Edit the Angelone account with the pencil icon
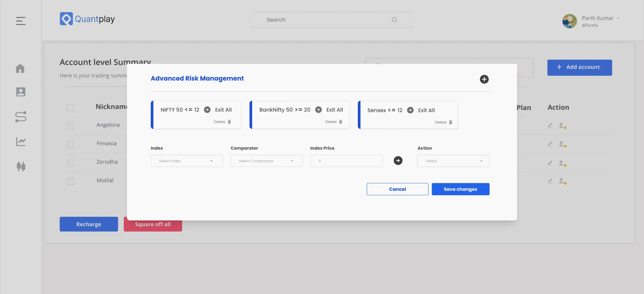644x294 pixels. (550, 126)
